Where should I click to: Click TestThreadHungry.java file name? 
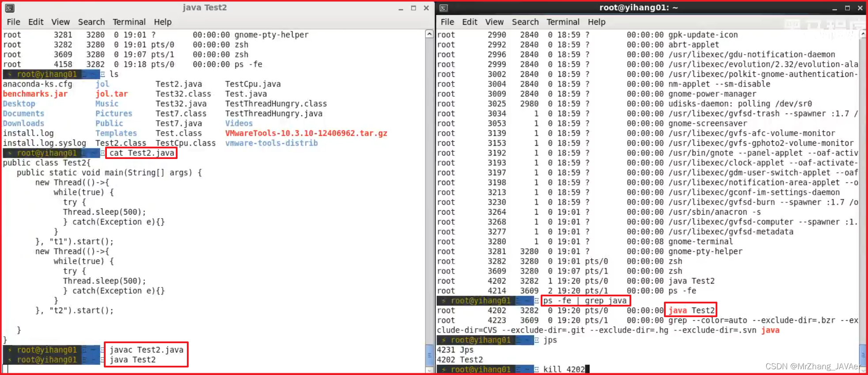[x=274, y=113]
